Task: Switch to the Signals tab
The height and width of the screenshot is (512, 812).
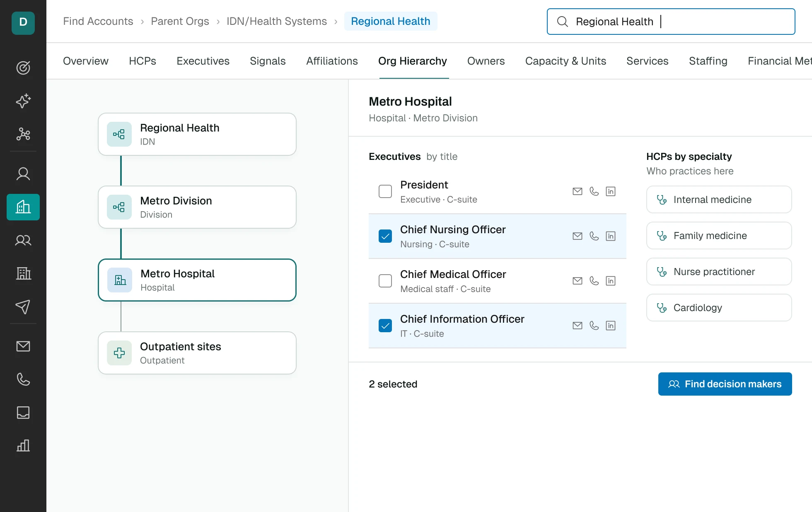Action: [268, 61]
